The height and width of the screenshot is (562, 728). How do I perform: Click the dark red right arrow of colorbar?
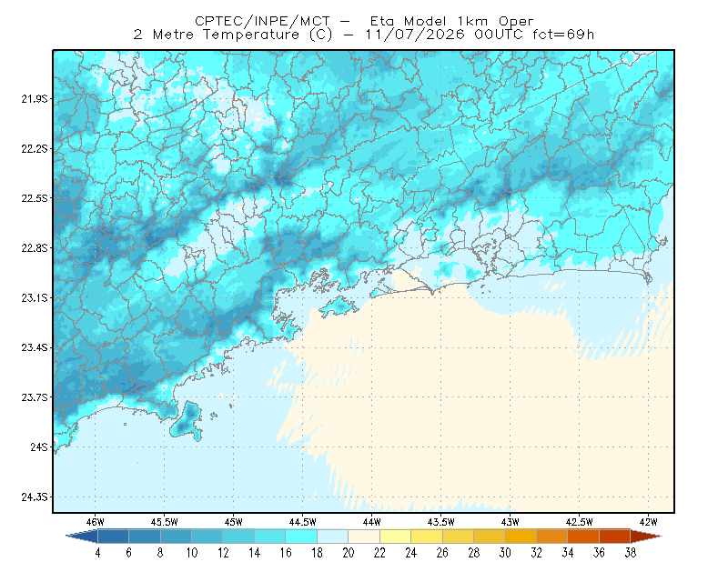tap(646, 537)
